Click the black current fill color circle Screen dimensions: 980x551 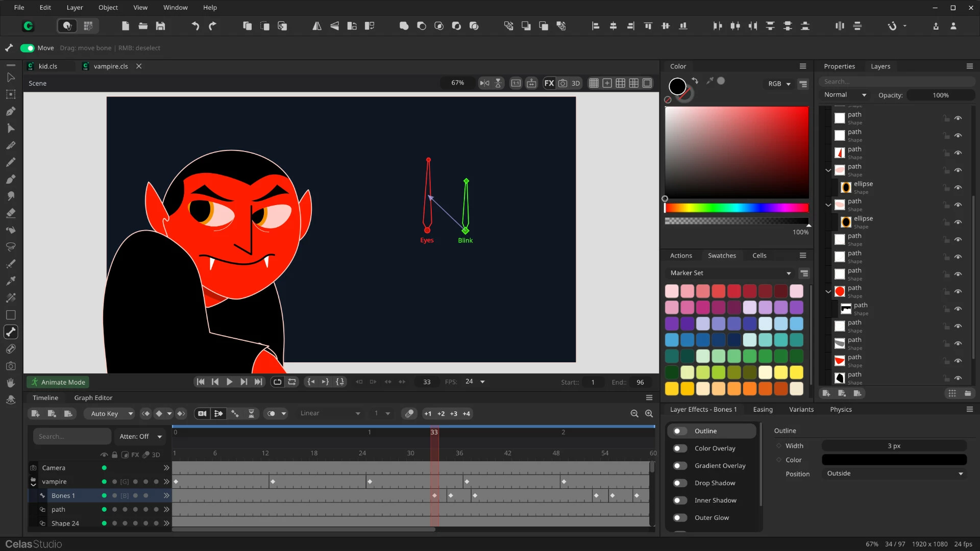677,86
